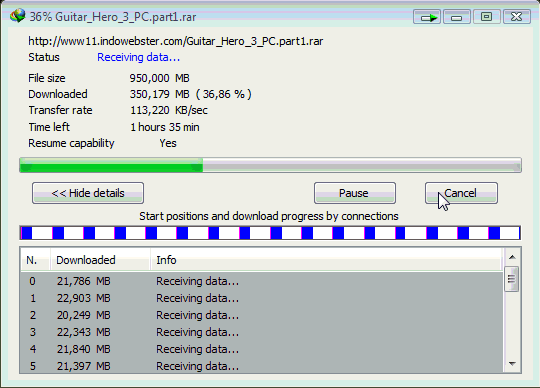Click the window title 36% Guitar_Hero_3_PC.part1.rar
This screenshot has height=388, width=540.
113,17
